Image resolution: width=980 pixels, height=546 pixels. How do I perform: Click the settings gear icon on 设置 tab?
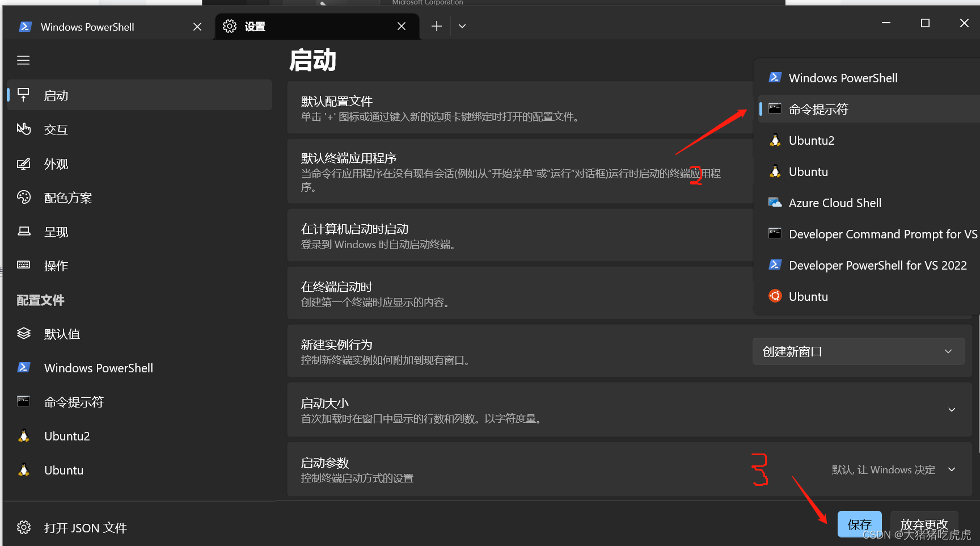(x=229, y=26)
